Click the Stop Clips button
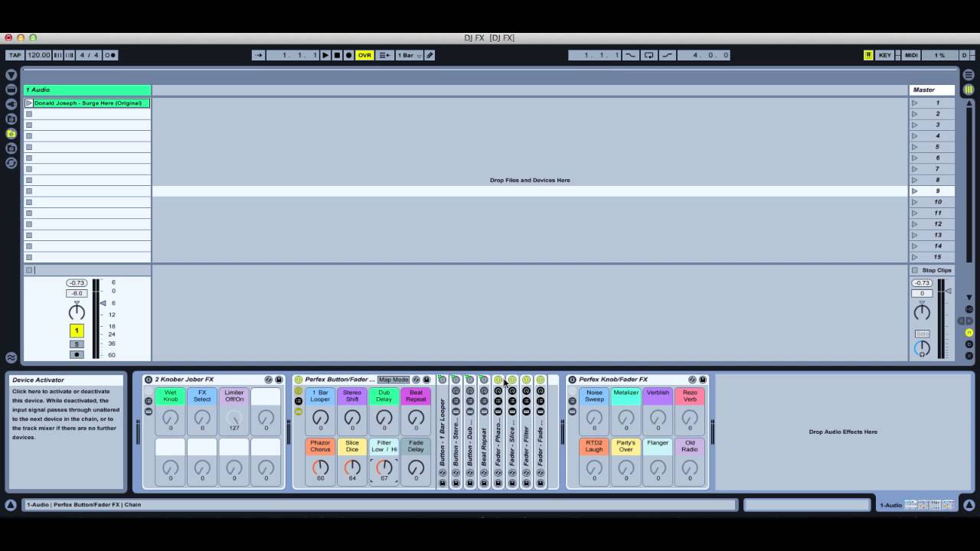This screenshot has width=980, height=551. (932, 270)
